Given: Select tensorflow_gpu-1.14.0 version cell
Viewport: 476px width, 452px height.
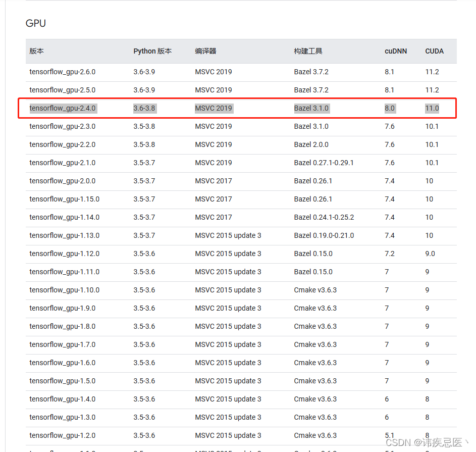Looking at the screenshot, I should pos(64,218).
